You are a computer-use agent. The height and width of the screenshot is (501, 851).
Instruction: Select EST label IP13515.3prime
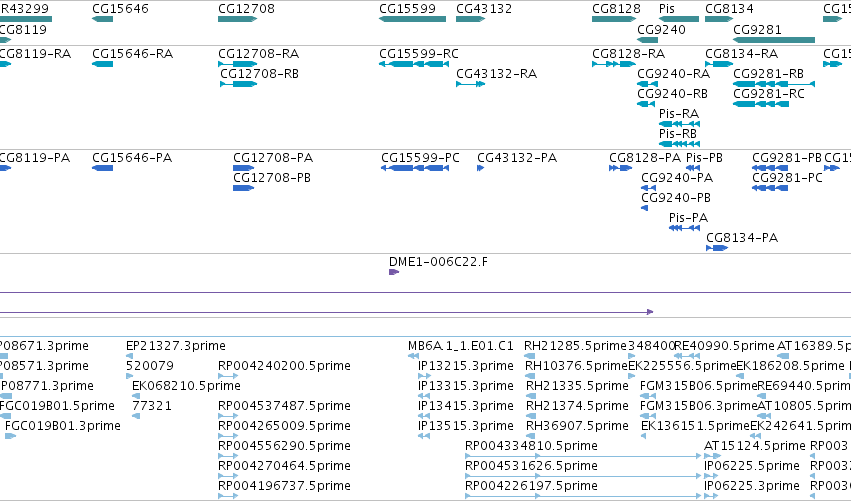pyautogui.click(x=466, y=426)
